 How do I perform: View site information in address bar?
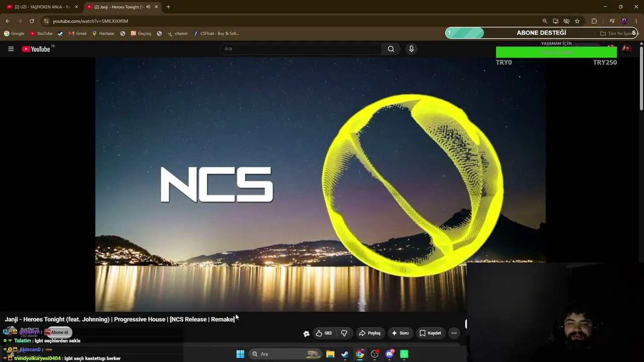click(46, 21)
